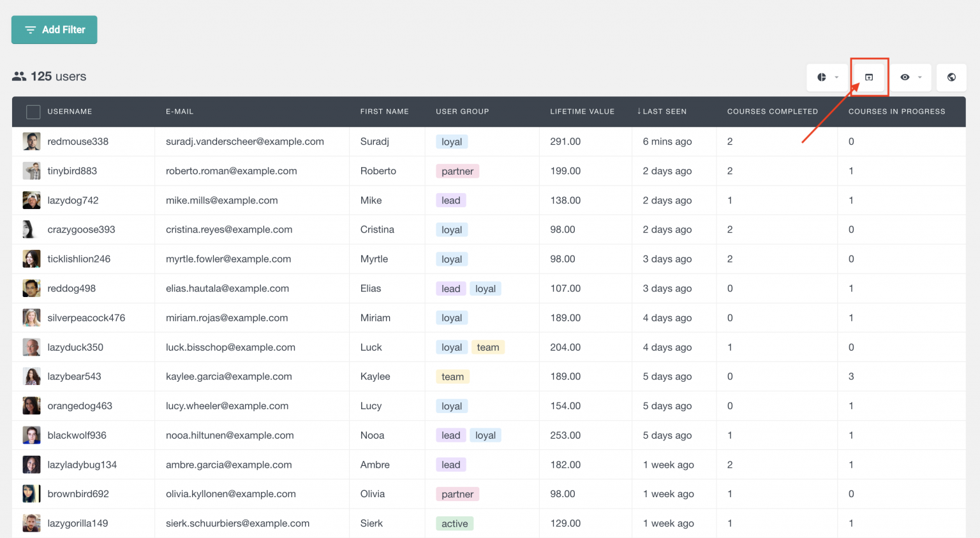Sort the table by Last Seen column
The width and height of the screenshot is (980, 538).
[x=662, y=112]
